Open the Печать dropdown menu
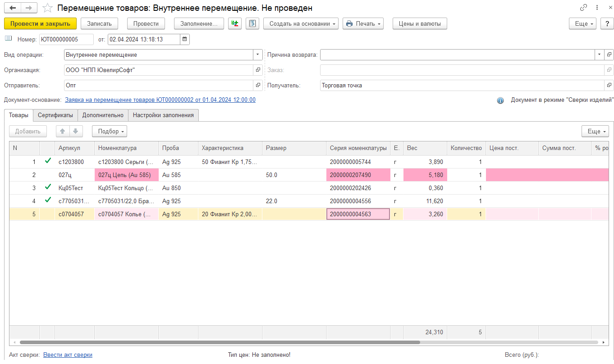This screenshot has width=614, height=364. click(363, 23)
